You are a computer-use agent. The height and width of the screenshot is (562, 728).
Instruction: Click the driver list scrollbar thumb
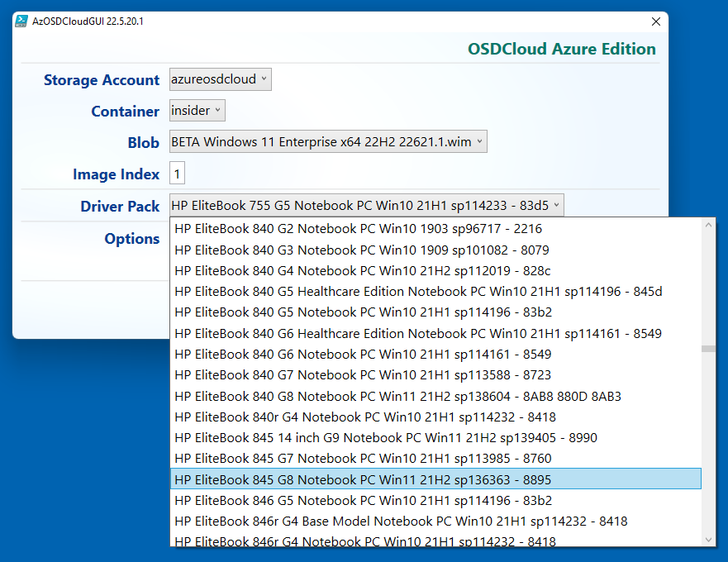pos(708,349)
